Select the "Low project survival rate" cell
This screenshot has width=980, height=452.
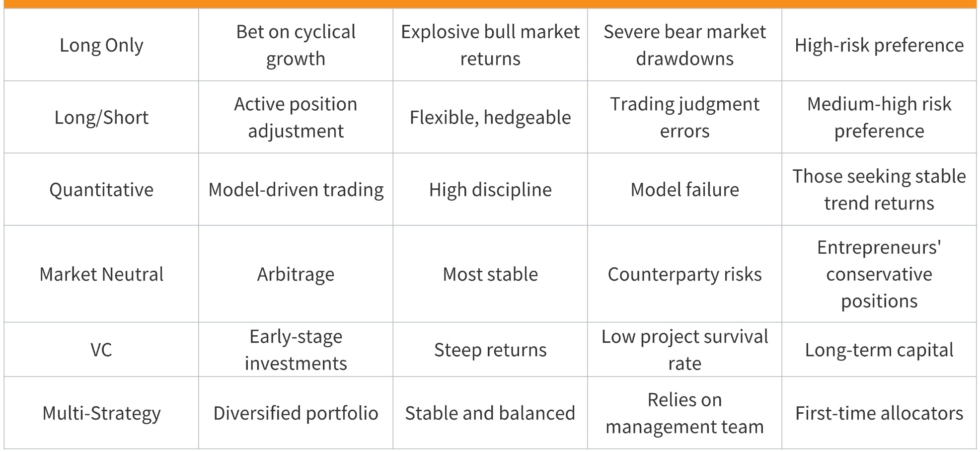(x=684, y=350)
